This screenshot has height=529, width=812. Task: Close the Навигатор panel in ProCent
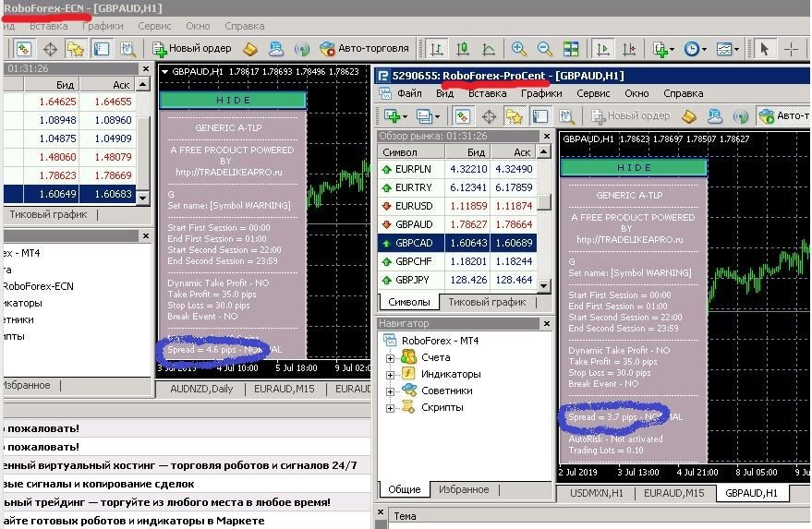(x=547, y=323)
